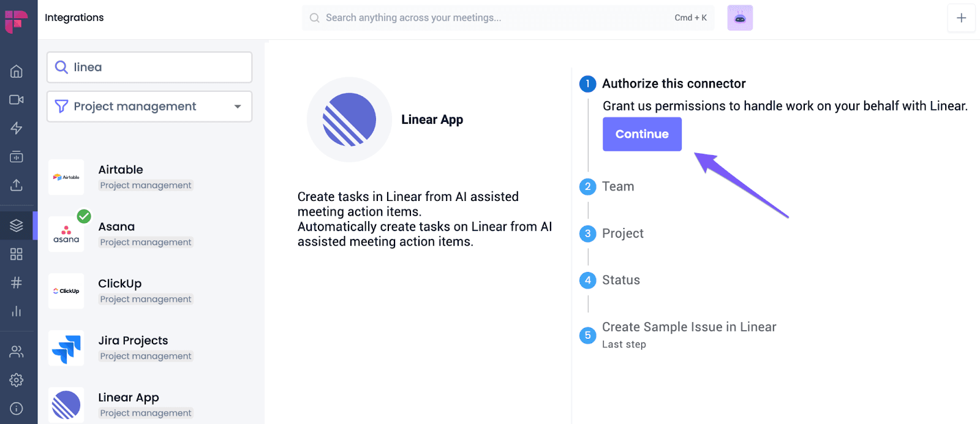Select the Jira Projects integration name

[x=133, y=341]
